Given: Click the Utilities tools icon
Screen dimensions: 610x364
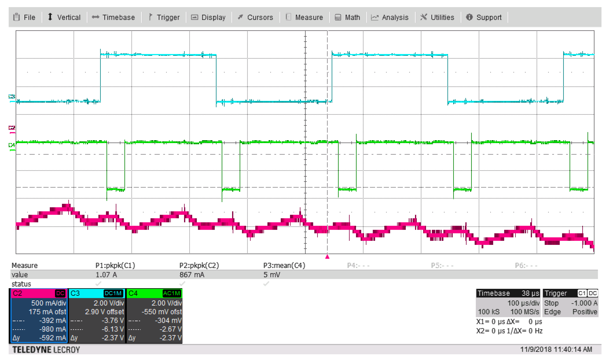Looking at the screenshot, I should pos(424,17).
